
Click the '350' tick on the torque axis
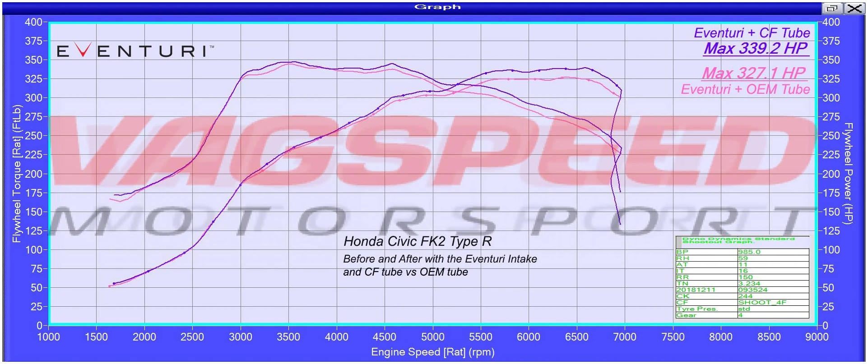click(x=33, y=60)
